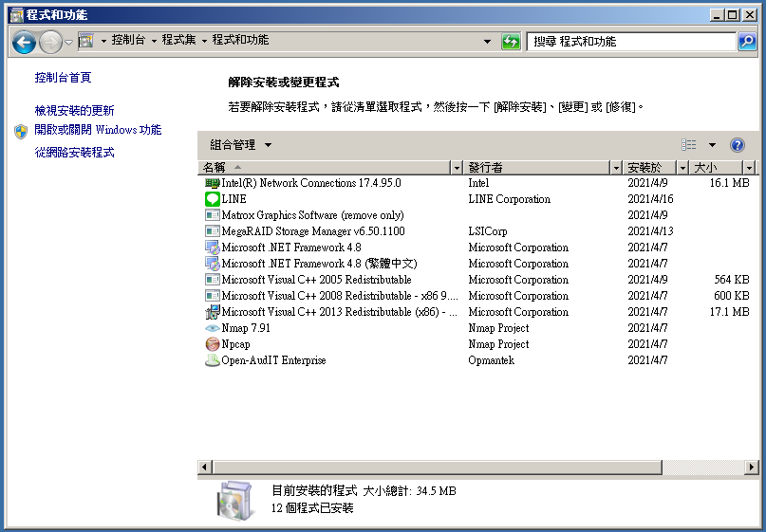Click the 564 KB size cell
This screenshot has width=766, height=532.
(x=732, y=280)
